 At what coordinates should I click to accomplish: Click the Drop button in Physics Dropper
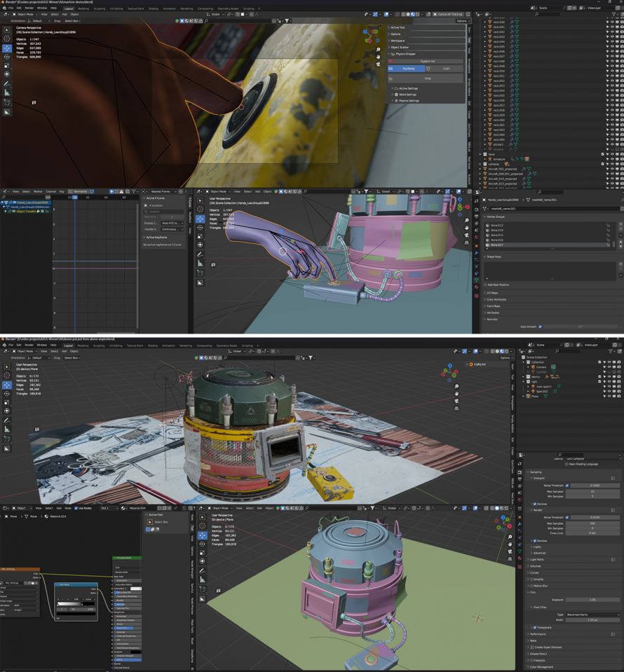pos(428,78)
